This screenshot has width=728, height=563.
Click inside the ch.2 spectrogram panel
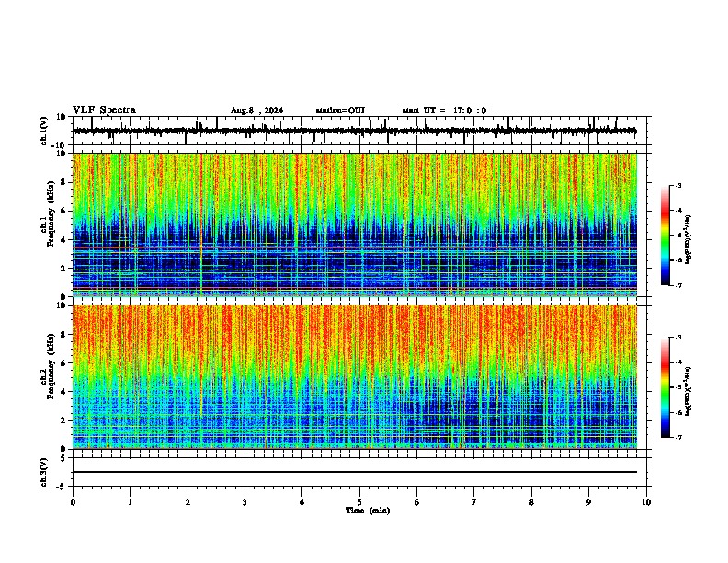(x=355, y=377)
